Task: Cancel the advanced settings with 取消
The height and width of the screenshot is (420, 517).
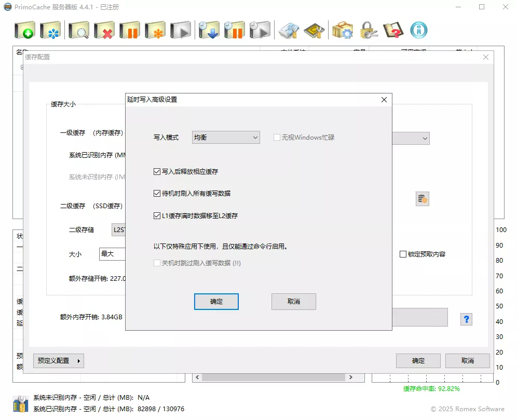Action: pyautogui.click(x=293, y=301)
